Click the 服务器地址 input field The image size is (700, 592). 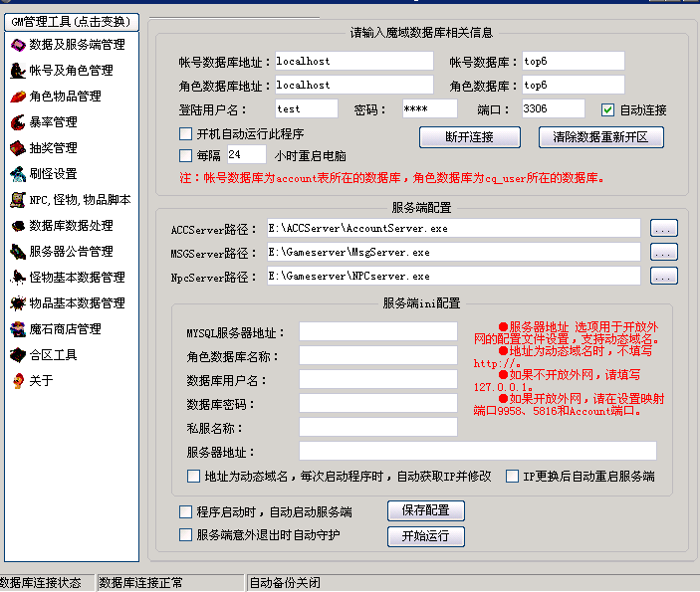[478, 451]
